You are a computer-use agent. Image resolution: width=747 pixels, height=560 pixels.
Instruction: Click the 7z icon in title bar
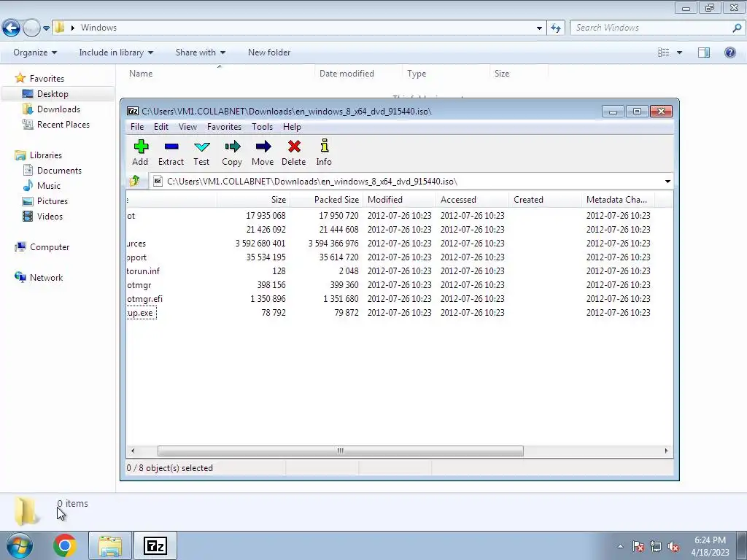pyautogui.click(x=133, y=111)
